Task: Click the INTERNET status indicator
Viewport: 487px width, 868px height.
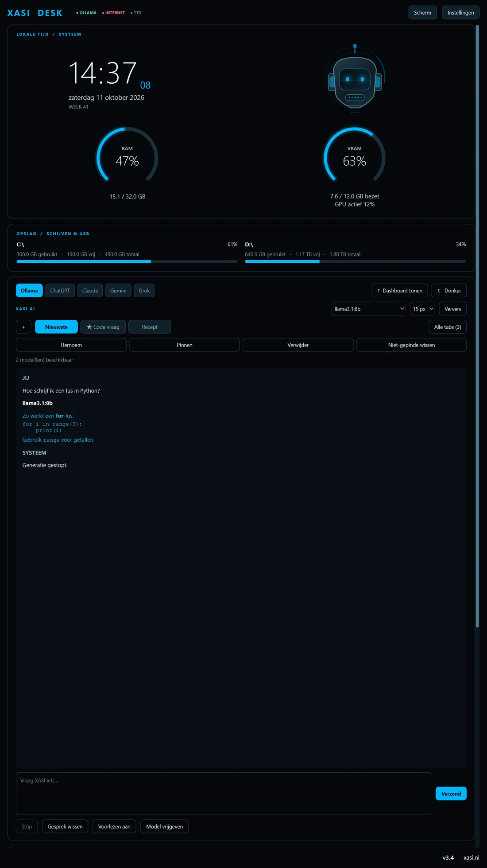Action: (113, 13)
